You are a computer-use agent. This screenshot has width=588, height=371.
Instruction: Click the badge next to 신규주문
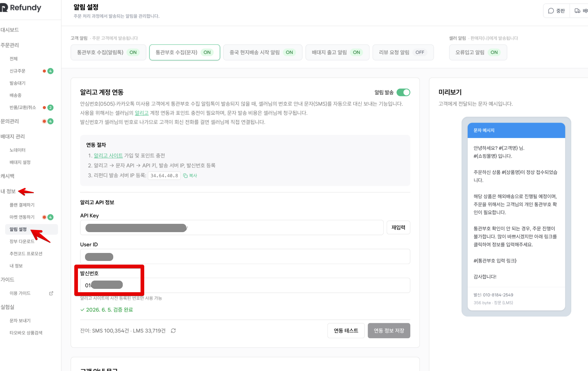(50, 71)
